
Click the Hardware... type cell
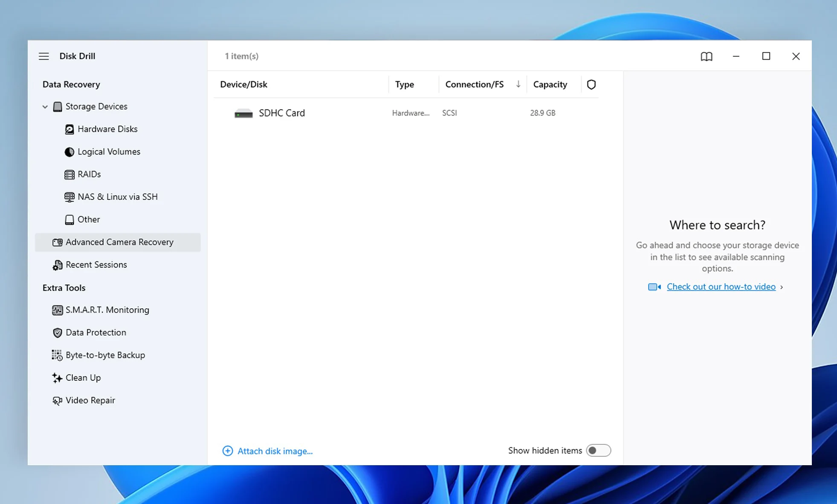[x=411, y=113]
